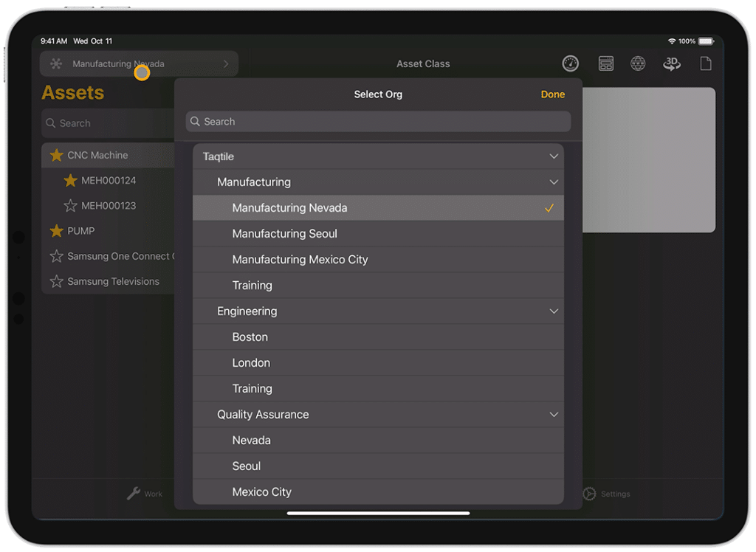Click the table layout view icon
Viewport: 756px width, 552px height.
[605, 64]
